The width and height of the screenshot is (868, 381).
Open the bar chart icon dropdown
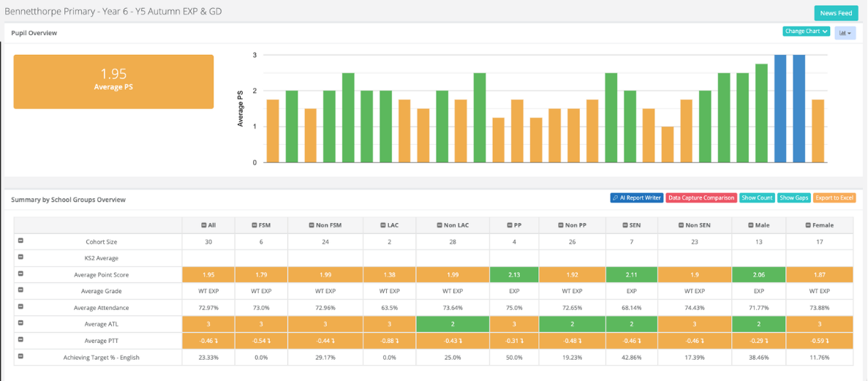pyautogui.click(x=845, y=33)
